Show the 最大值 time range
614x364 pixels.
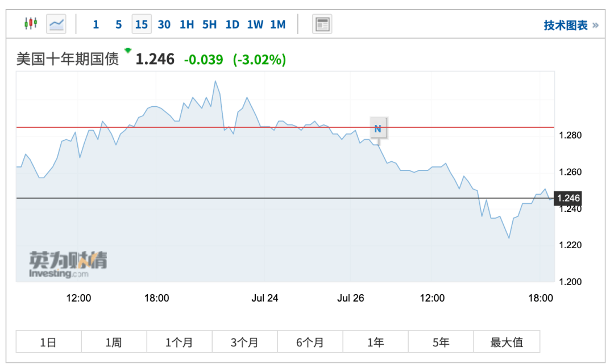pos(506,342)
